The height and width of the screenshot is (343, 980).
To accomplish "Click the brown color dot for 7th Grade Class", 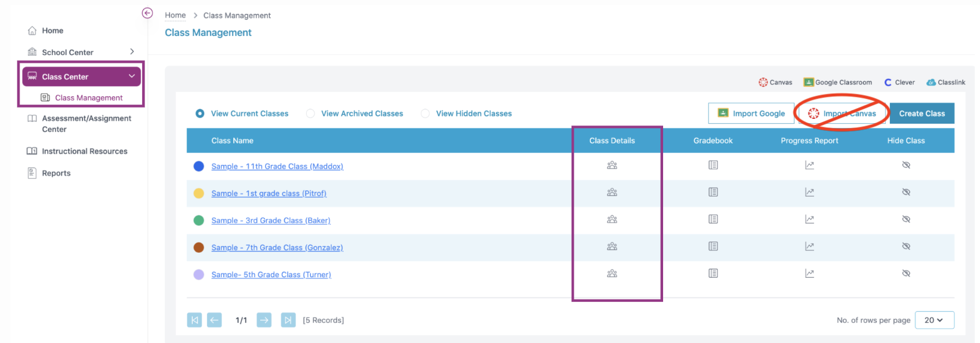I will [x=199, y=247].
